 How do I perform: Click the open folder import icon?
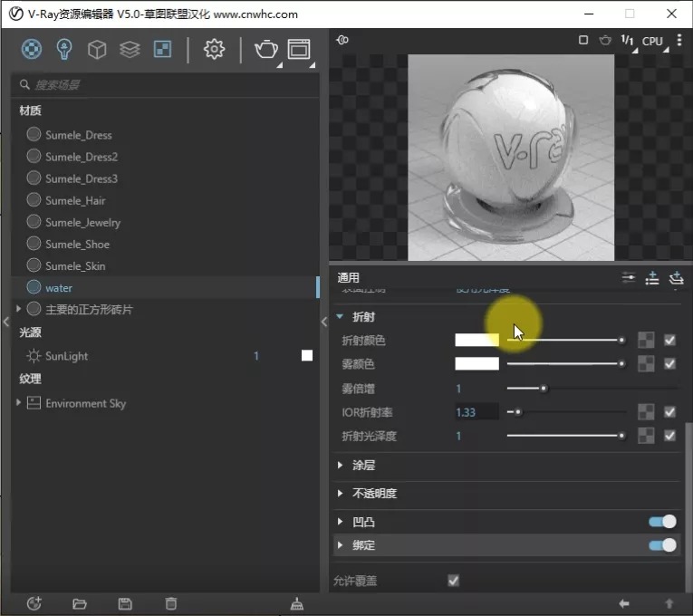tap(80, 603)
